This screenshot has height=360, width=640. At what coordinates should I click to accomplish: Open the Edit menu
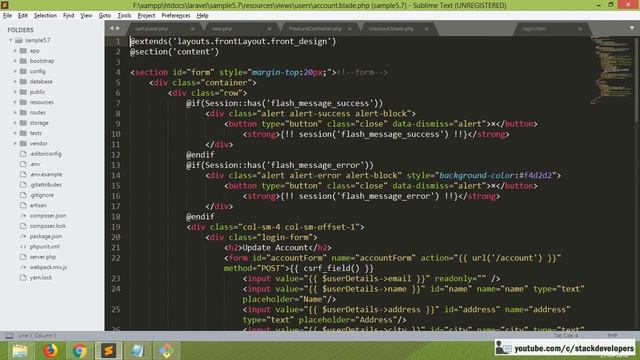click(x=23, y=16)
